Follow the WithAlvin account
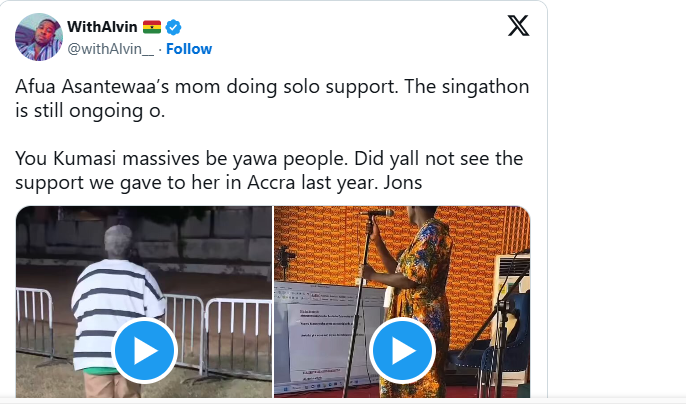Screen dimensions: 686x404 (x=189, y=49)
